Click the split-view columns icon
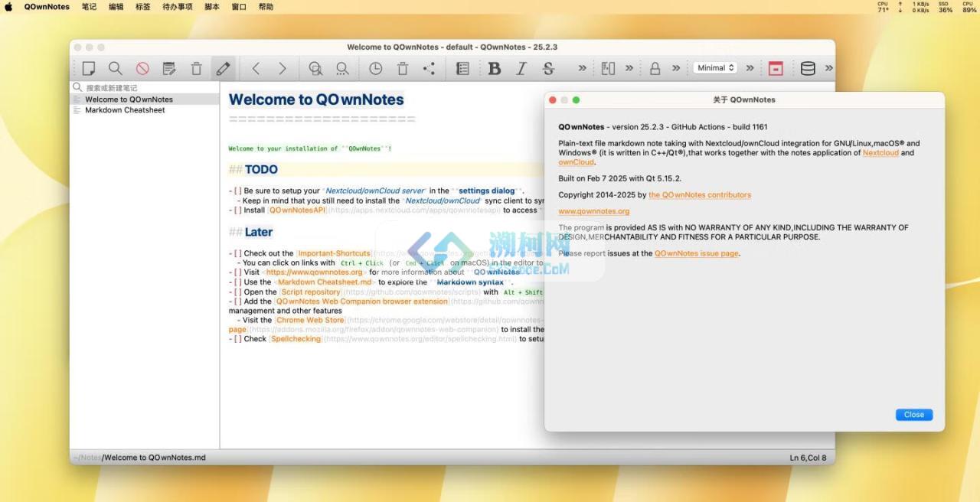The height and width of the screenshot is (502, 980). coord(609,68)
